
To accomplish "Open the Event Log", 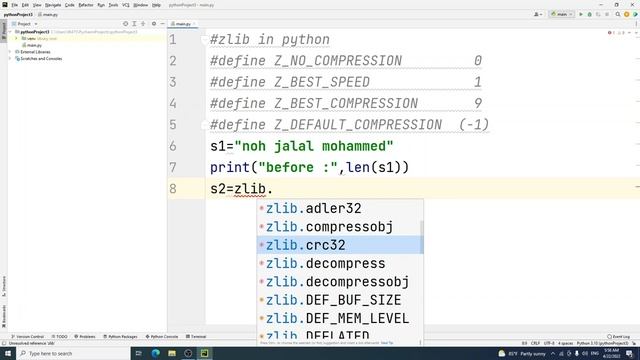I will coord(619,336).
